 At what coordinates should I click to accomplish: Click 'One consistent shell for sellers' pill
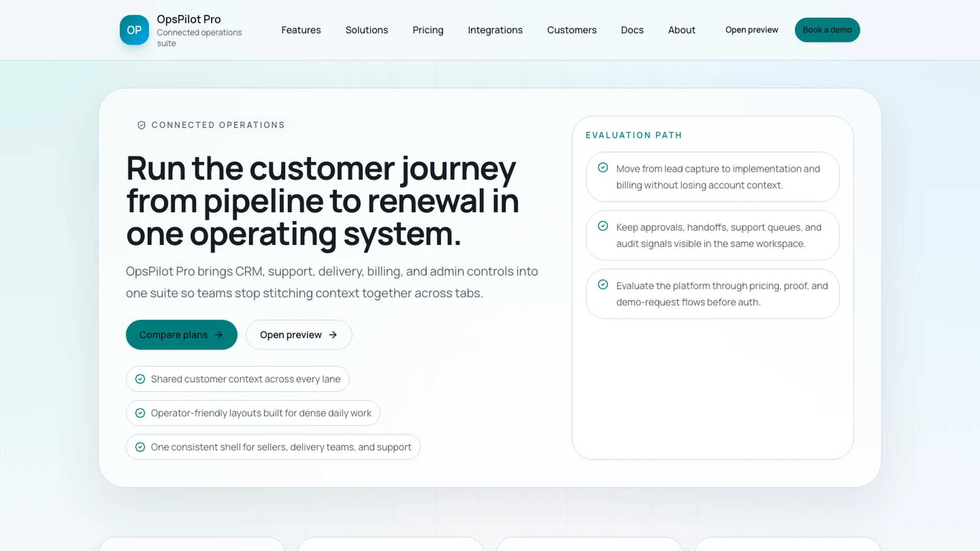click(273, 447)
